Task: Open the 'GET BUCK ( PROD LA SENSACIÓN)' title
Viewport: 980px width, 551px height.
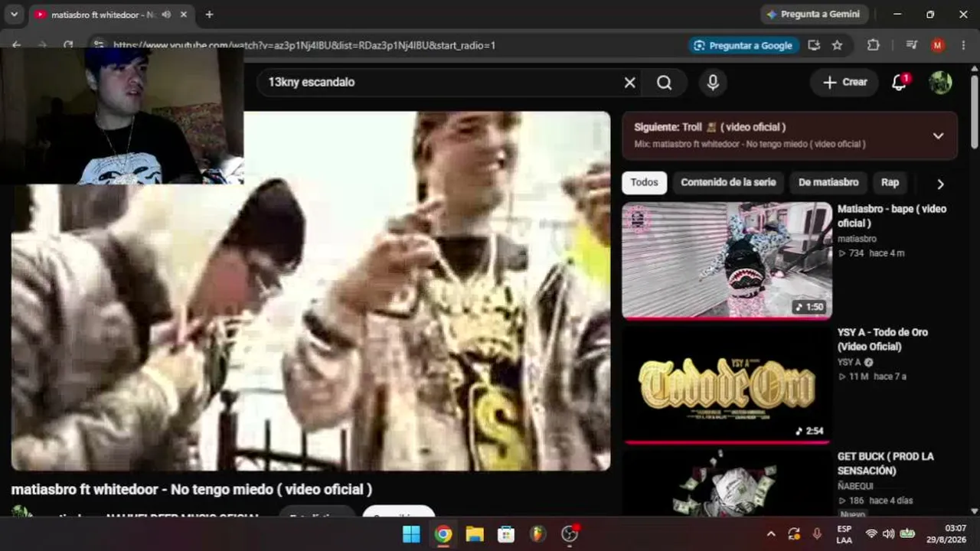Action: tap(886, 463)
